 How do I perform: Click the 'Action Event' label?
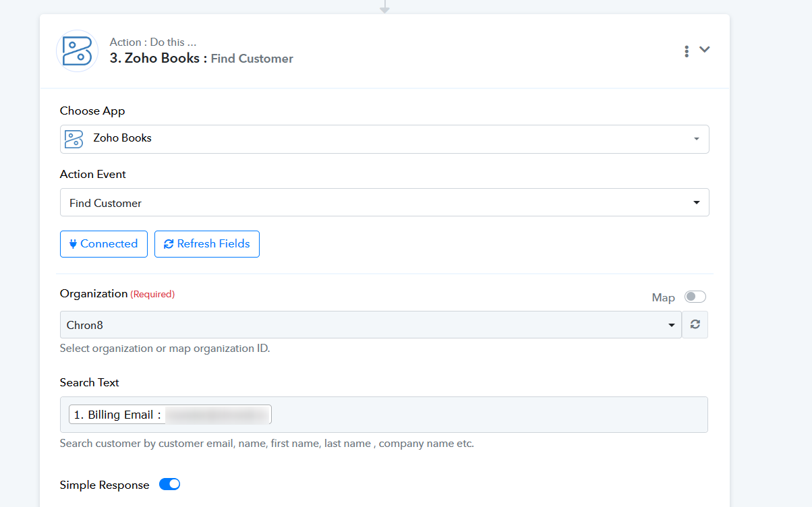(93, 174)
